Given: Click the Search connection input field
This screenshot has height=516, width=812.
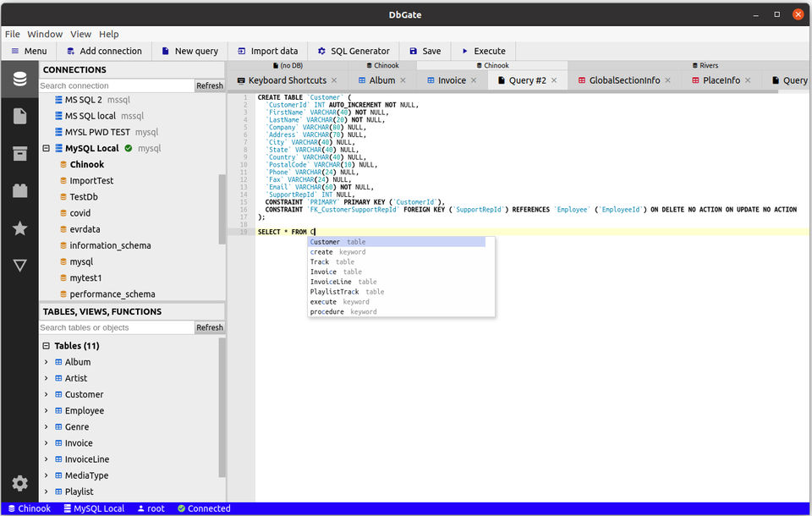Looking at the screenshot, I should (116, 85).
